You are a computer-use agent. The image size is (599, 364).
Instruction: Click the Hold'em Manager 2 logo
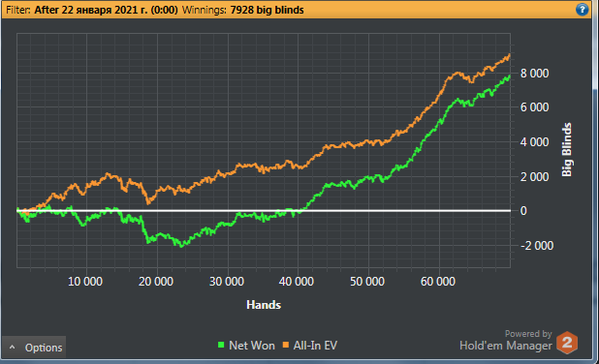pos(567,343)
